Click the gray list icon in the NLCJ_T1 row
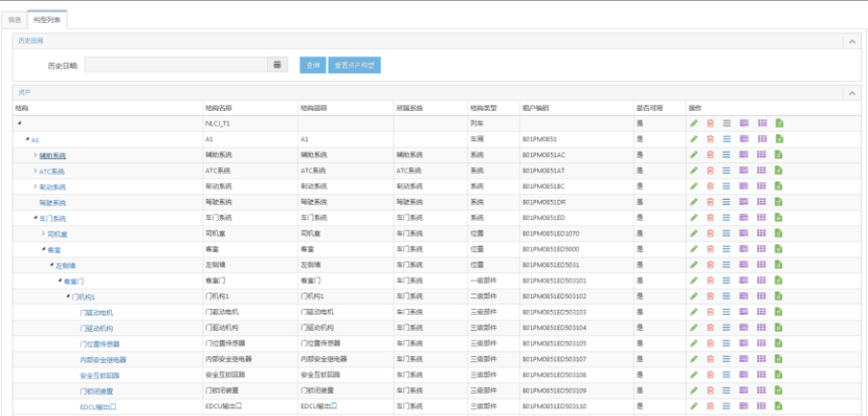868x416 pixels. coord(727,123)
